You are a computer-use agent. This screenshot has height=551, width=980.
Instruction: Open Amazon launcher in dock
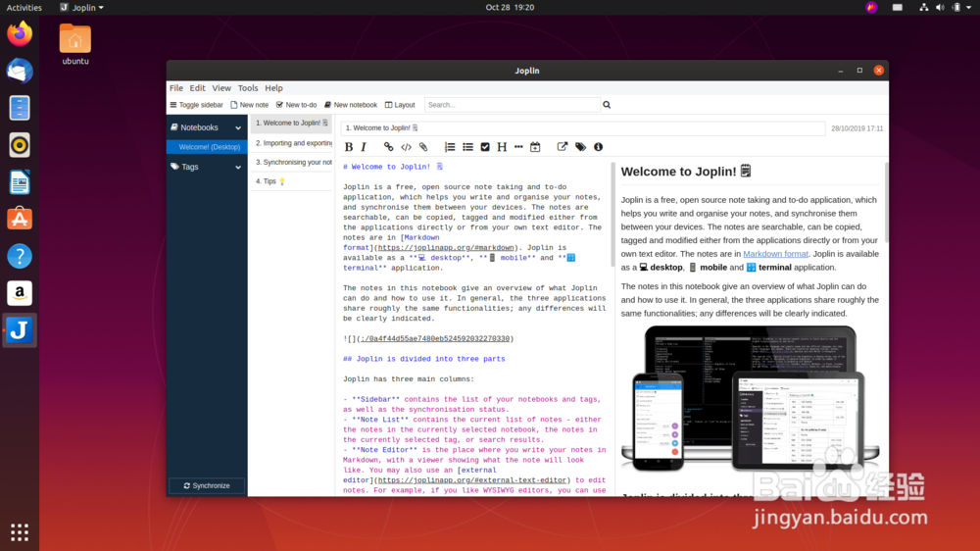pos(20,293)
